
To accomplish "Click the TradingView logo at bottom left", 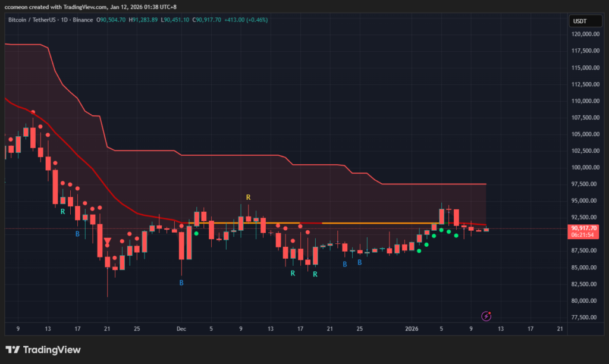I will [43, 350].
